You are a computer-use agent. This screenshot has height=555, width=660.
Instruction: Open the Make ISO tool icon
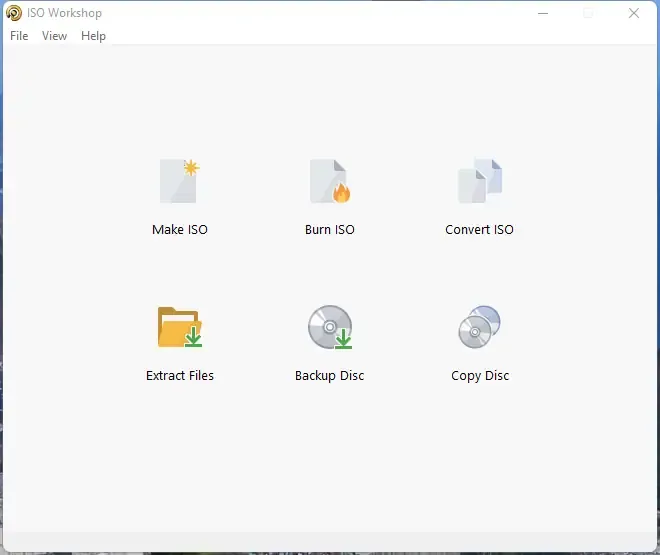180,181
